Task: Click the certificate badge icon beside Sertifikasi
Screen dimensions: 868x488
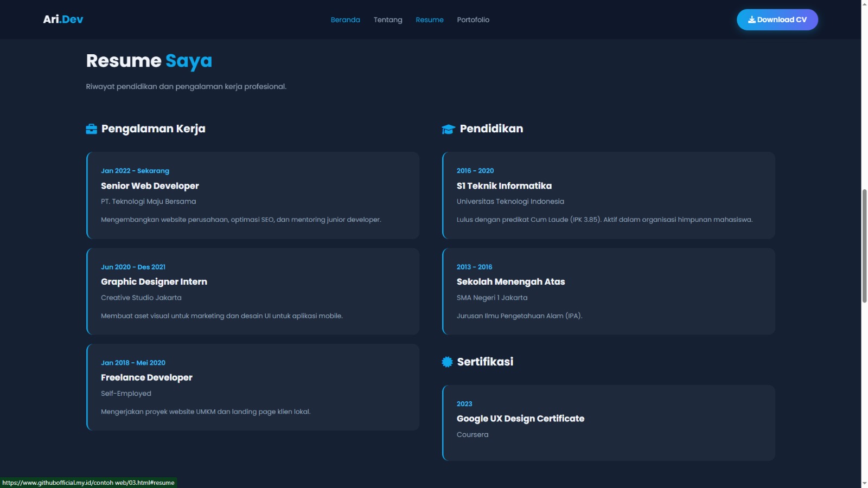Action: [x=447, y=362]
